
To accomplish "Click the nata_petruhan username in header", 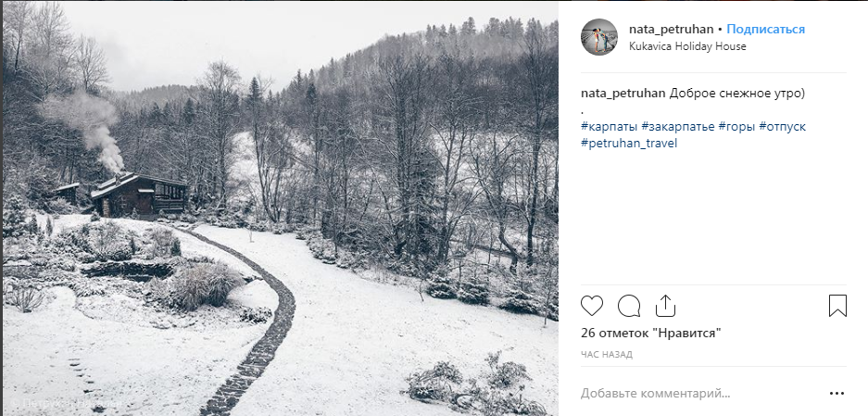I will tap(671, 29).
